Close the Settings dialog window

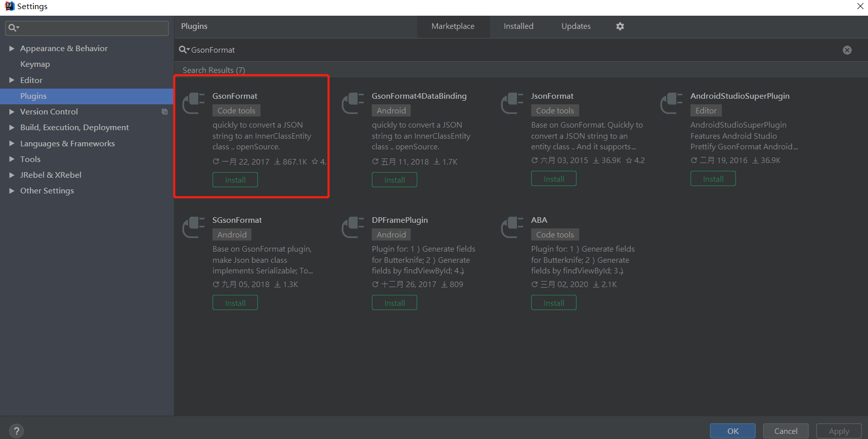[x=860, y=6]
